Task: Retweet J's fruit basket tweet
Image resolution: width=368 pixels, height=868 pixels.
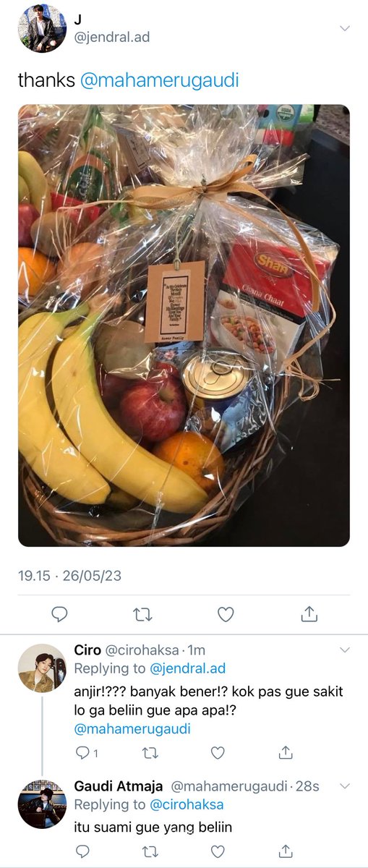Action: (x=143, y=614)
